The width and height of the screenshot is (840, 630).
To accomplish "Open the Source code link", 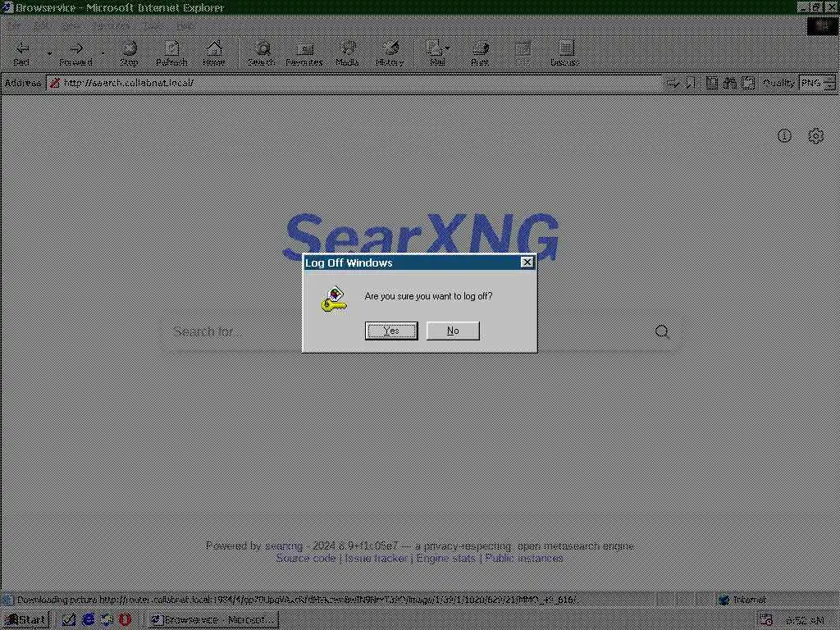I will coord(306,558).
